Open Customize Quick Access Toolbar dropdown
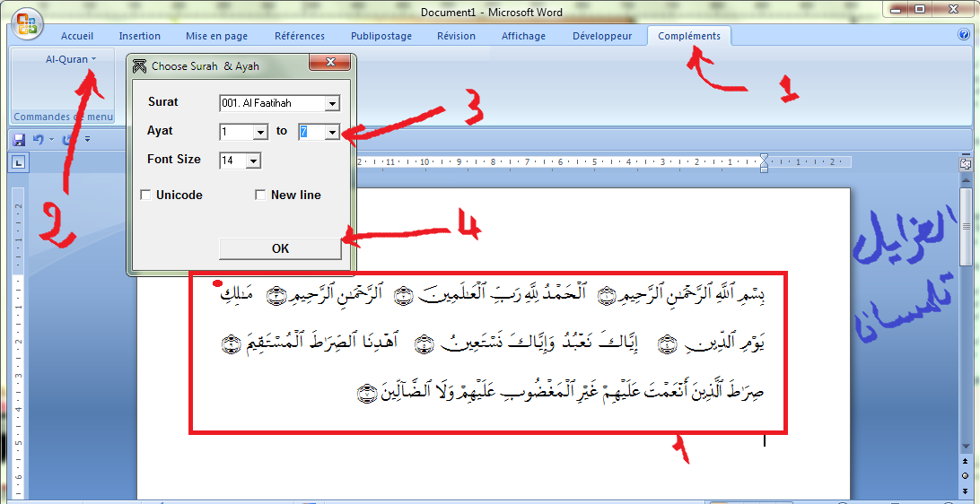The image size is (980, 504). point(88,139)
